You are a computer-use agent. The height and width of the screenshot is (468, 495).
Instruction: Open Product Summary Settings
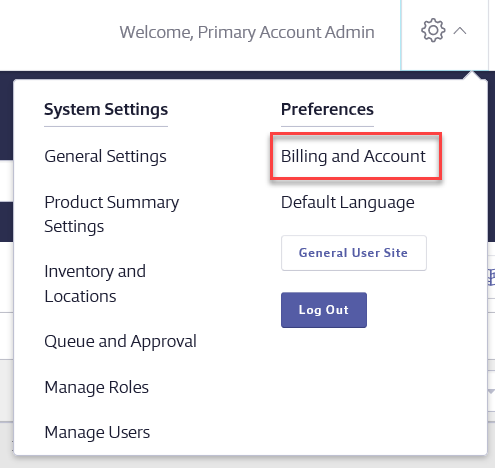point(112,214)
